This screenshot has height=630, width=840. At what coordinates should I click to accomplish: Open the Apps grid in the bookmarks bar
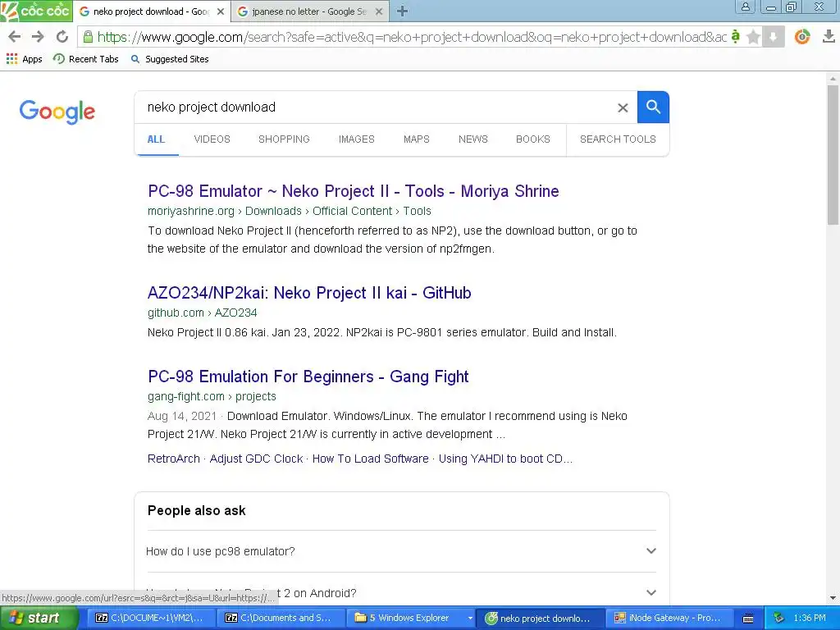tap(24, 59)
